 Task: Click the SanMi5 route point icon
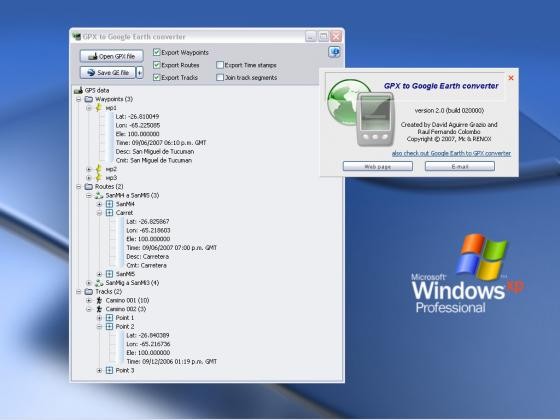point(110,274)
